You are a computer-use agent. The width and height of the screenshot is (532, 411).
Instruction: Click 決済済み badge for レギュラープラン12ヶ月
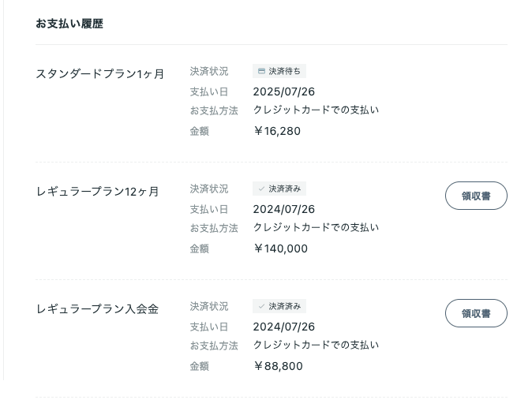279,189
